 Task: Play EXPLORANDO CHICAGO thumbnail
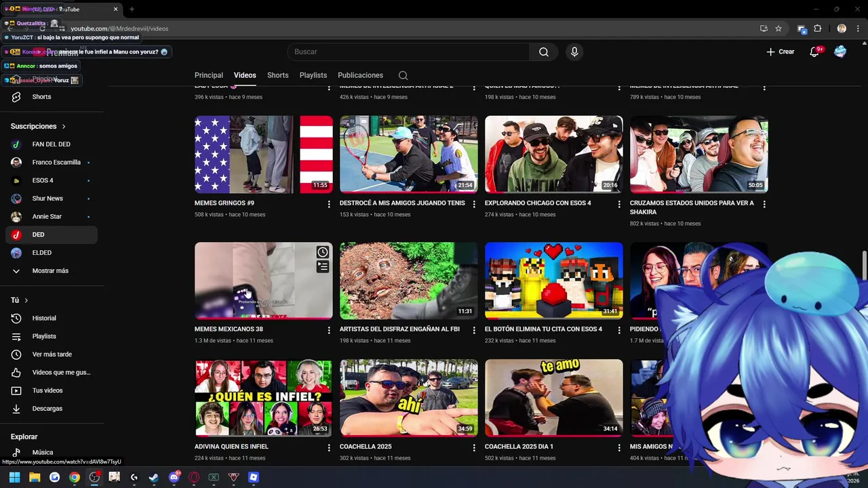[554, 155]
